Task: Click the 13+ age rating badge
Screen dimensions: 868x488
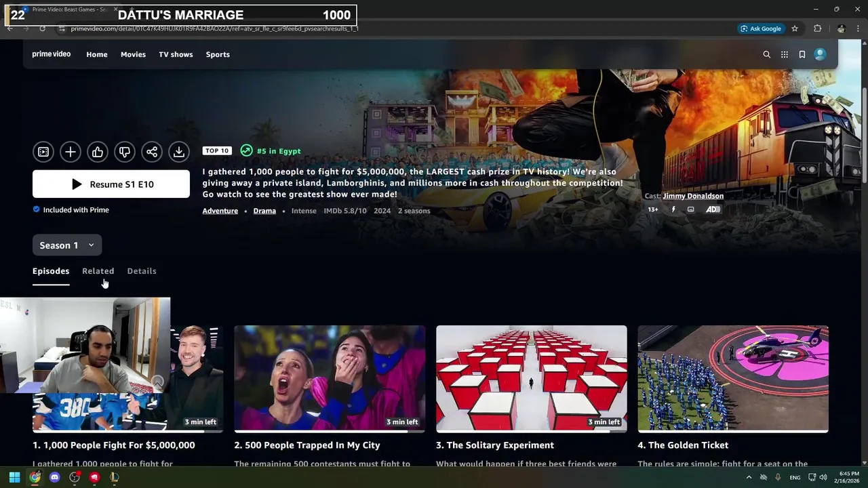Action: (x=653, y=209)
